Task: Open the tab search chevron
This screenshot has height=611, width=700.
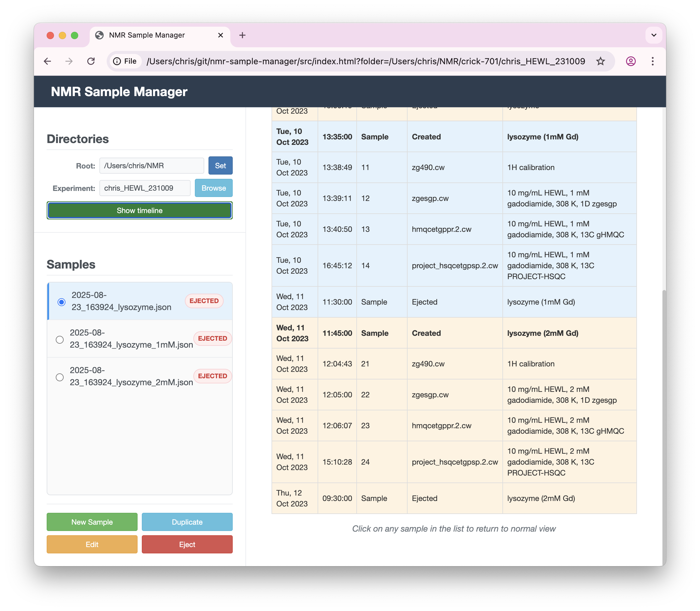Action: [x=654, y=35]
